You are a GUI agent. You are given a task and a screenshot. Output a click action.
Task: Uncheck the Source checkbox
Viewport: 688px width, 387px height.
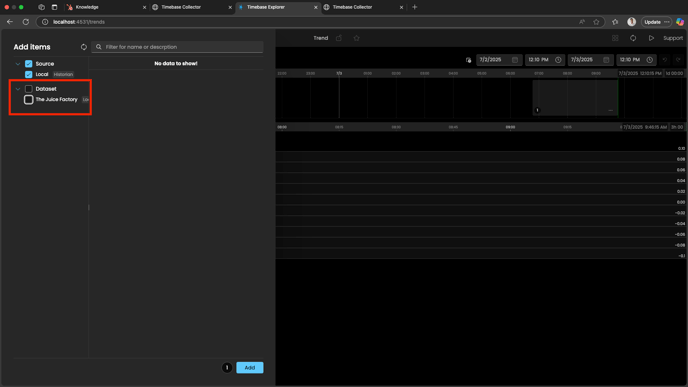tap(29, 64)
